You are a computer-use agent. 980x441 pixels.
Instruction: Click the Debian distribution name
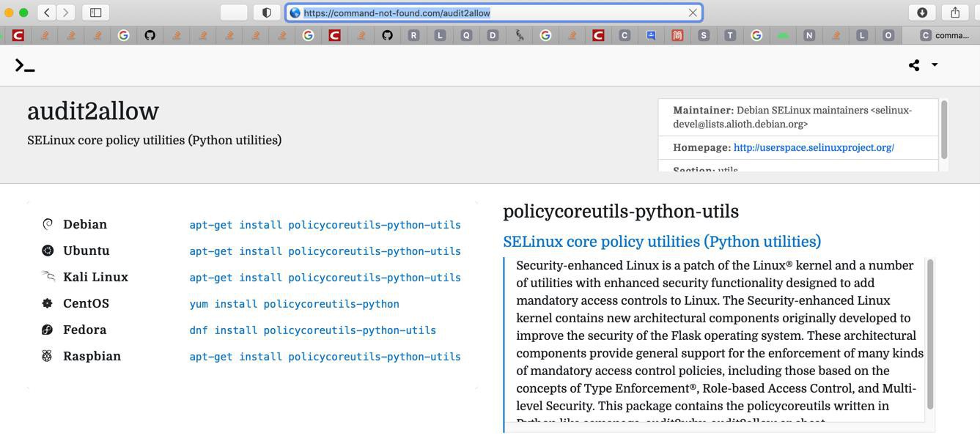[x=85, y=224]
